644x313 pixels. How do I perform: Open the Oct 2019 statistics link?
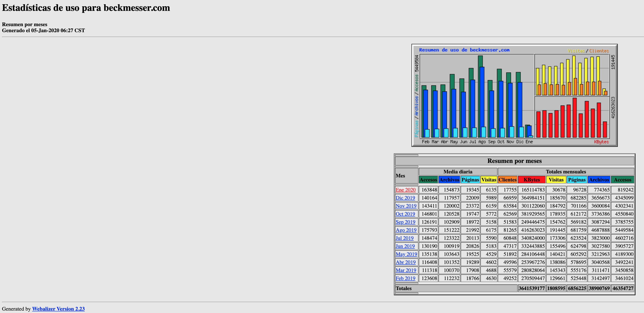[405, 214]
